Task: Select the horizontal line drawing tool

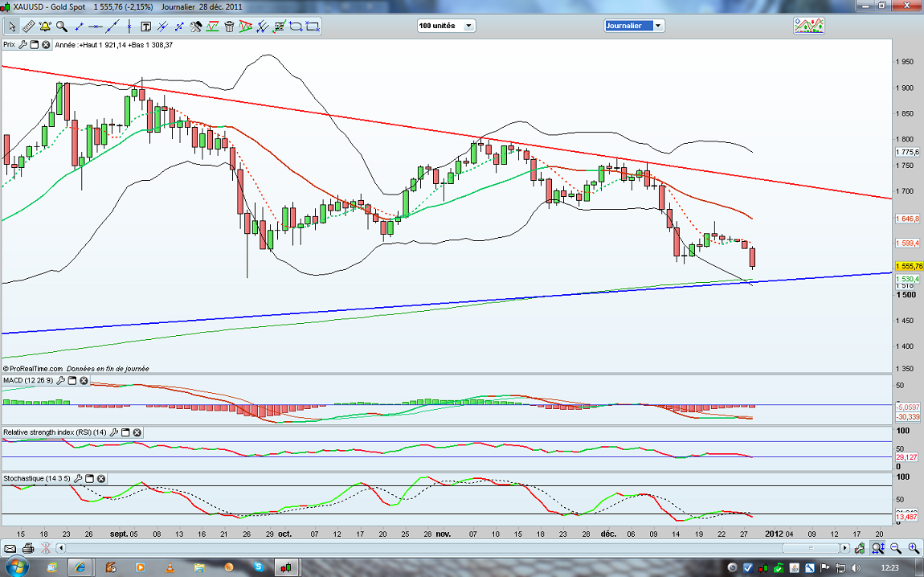Action: point(96,27)
